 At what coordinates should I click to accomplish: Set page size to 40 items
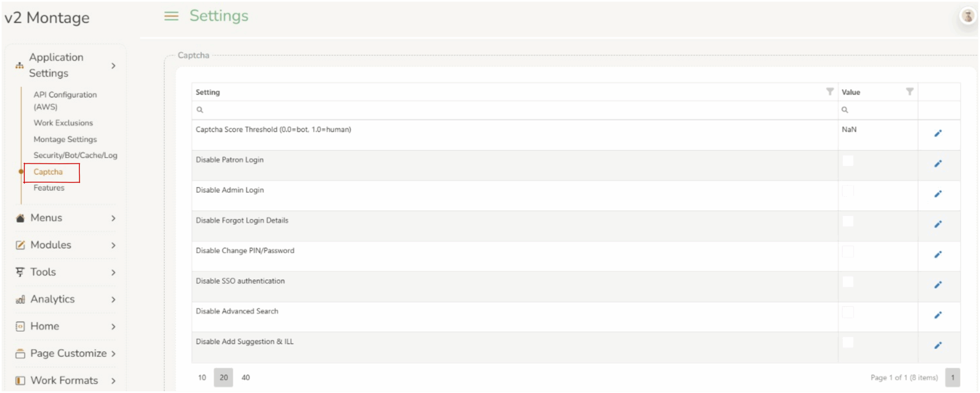tap(245, 377)
